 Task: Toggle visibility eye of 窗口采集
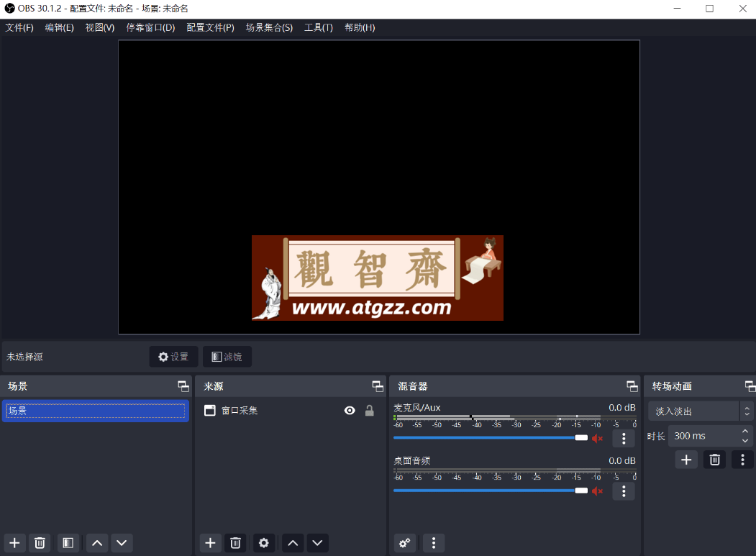[350, 411]
